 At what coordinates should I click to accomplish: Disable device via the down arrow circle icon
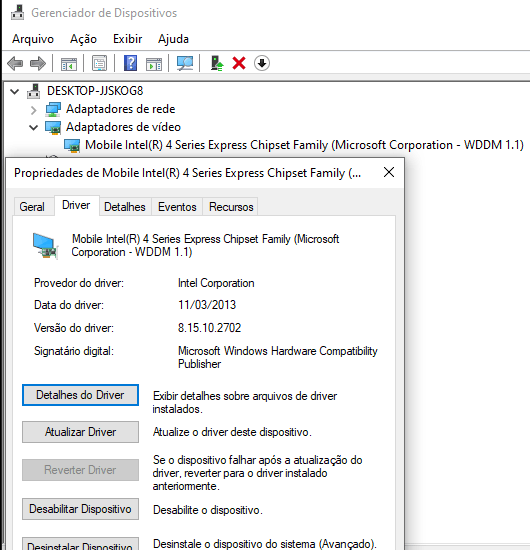point(262,63)
